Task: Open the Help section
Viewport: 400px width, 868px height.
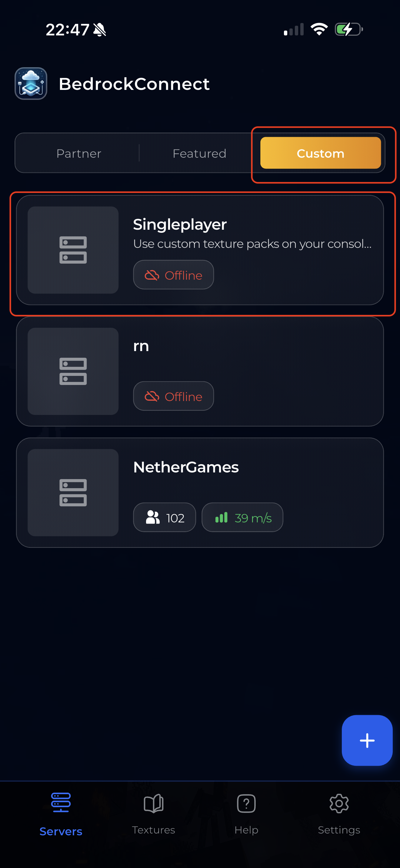Action: (246, 804)
